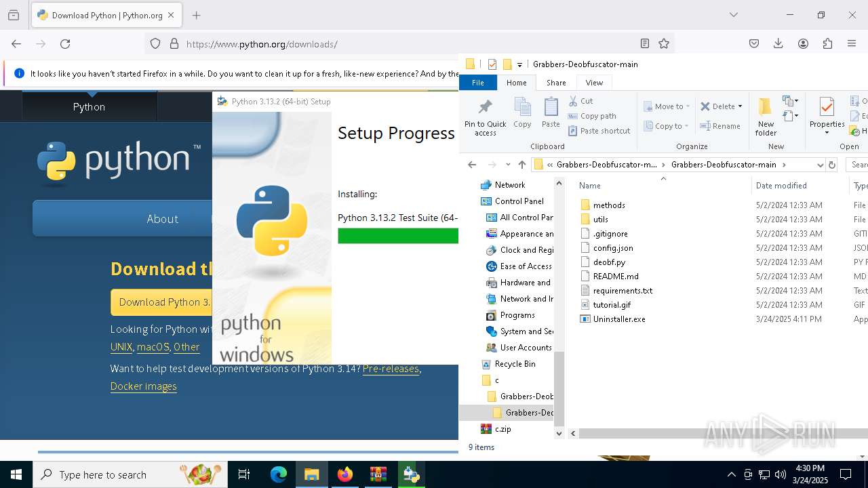This screenshot has height=488, width=868.
Task: Open the Docker images link
Action: click(x=144, y=386)
